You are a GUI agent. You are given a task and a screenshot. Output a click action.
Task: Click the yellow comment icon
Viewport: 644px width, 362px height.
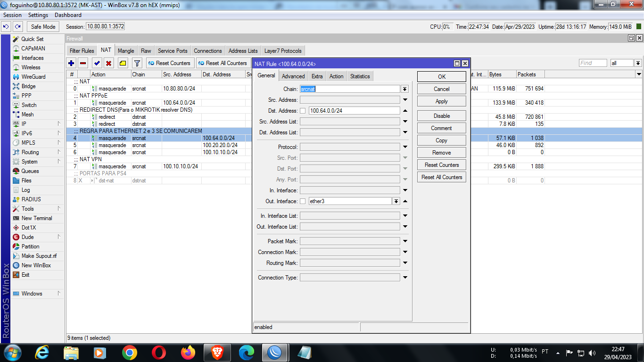pyautogui.click(x=123, y=63)
